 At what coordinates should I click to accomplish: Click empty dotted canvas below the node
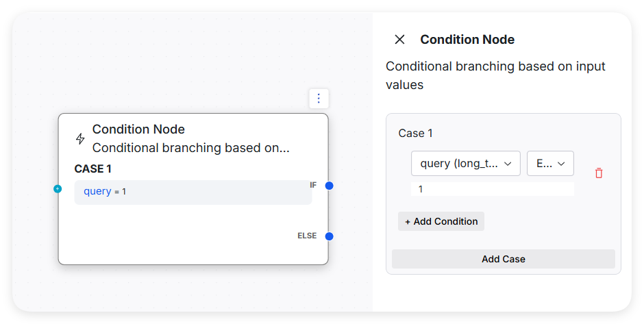(192, 291)
